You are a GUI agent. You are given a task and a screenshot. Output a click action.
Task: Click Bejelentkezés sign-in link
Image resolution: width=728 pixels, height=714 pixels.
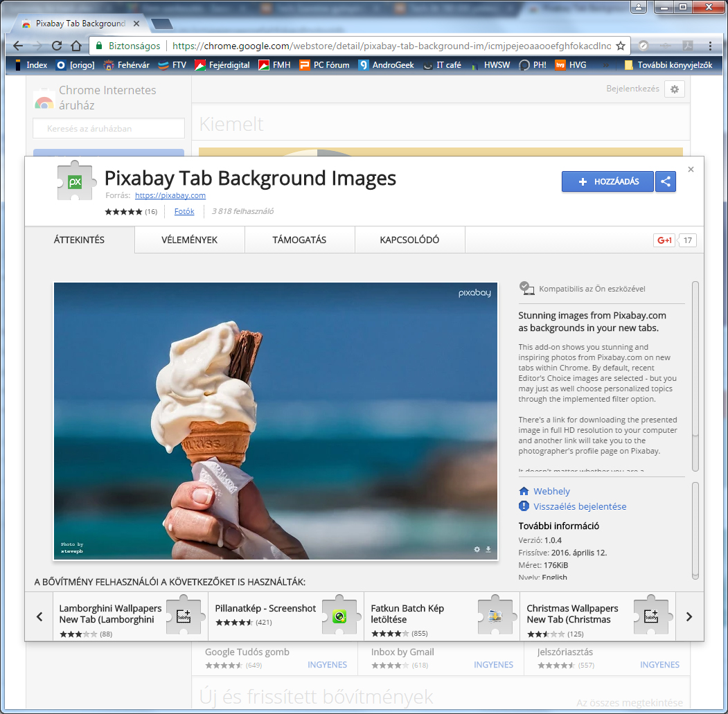click(x=632, y=88)
